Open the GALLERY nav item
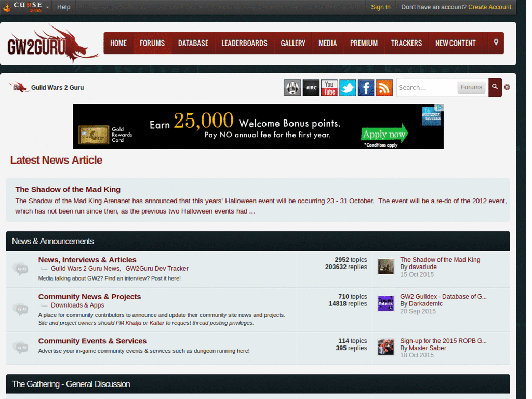 click(x=293, y=43)
